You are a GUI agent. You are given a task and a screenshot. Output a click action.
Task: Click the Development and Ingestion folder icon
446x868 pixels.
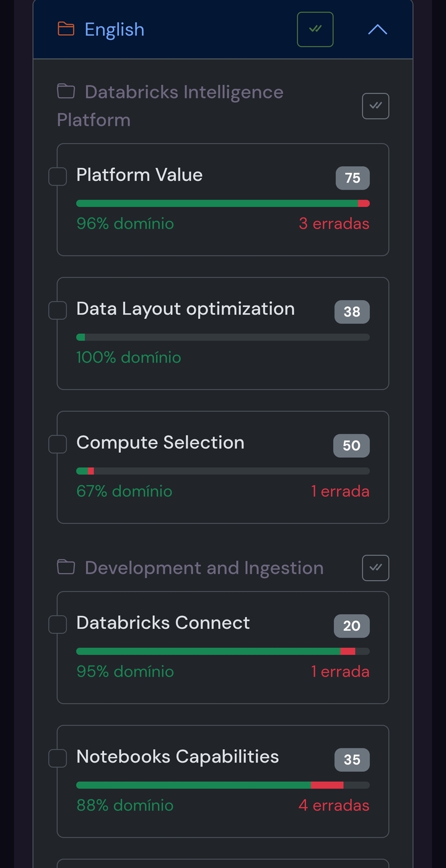click(66, 568)
